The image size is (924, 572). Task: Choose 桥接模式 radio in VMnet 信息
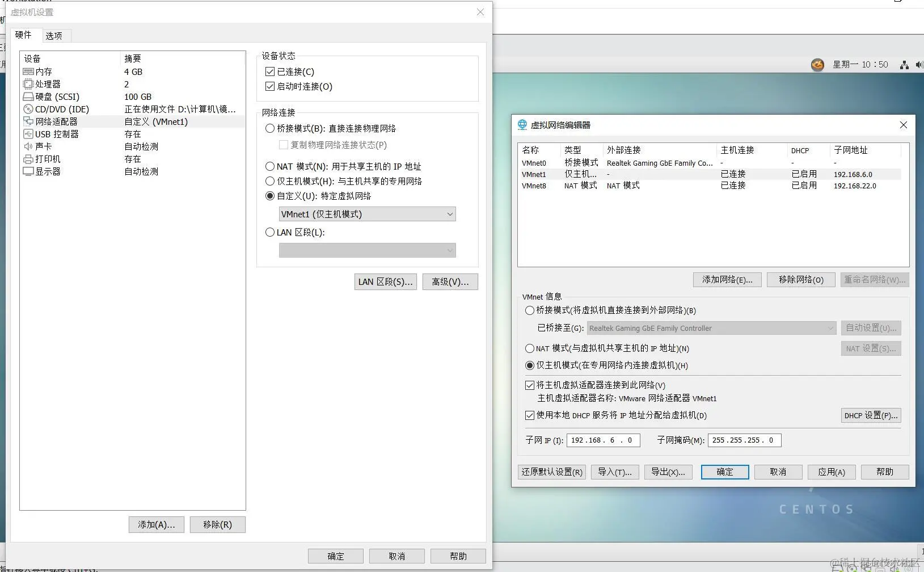tap(530, 310)
